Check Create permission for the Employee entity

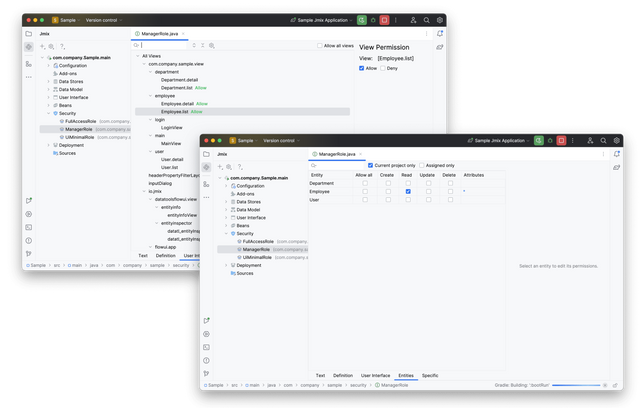[388, 191]
